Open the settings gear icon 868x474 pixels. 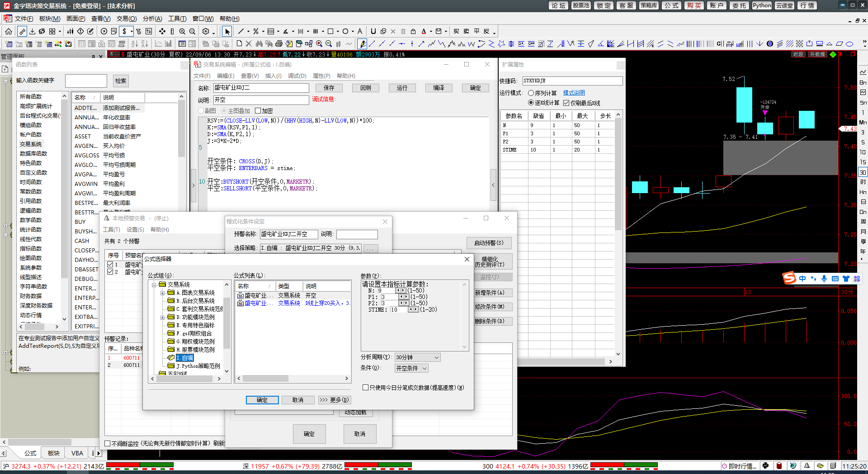(206, 31)
